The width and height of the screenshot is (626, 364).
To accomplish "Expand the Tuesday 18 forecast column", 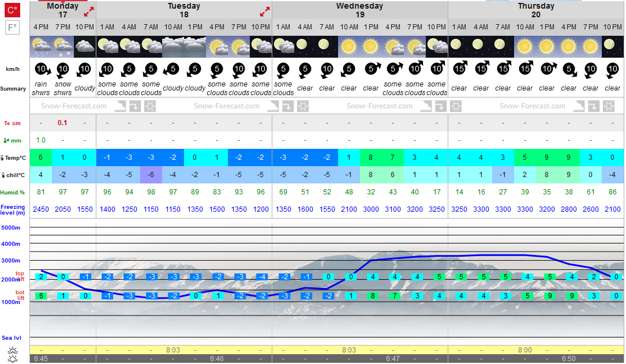I will 265,12.
